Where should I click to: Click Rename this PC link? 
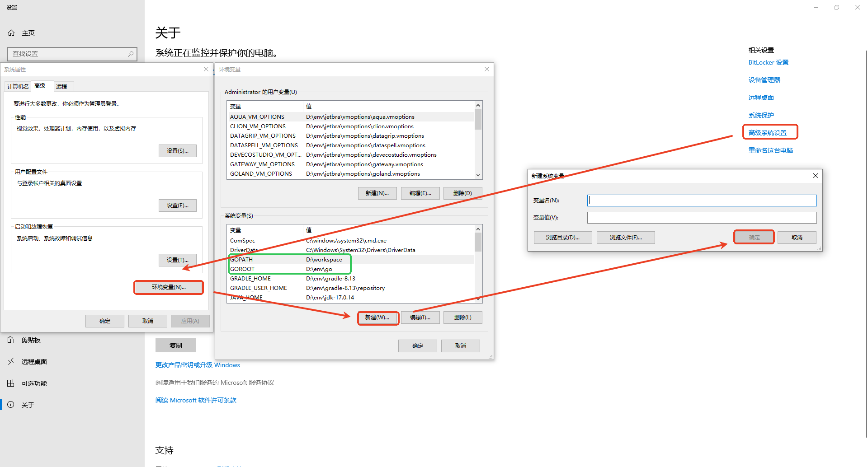(x=771, y=150)
